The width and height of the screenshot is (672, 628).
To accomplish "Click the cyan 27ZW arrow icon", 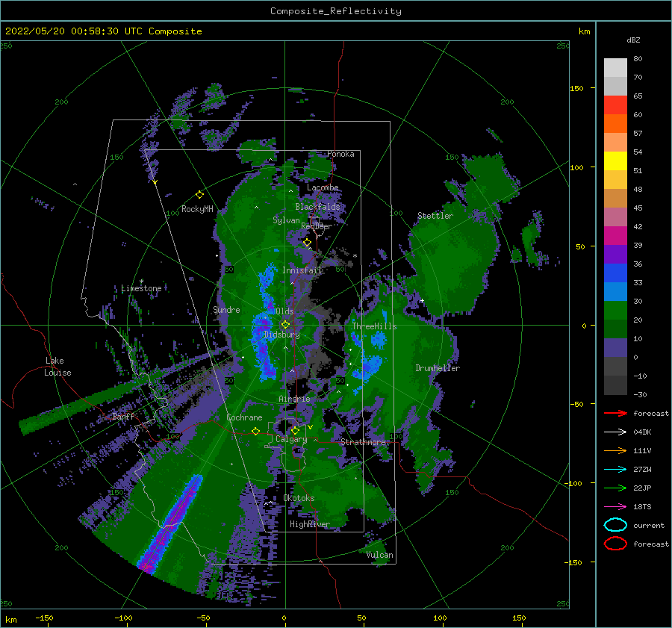I will (615, 470).
